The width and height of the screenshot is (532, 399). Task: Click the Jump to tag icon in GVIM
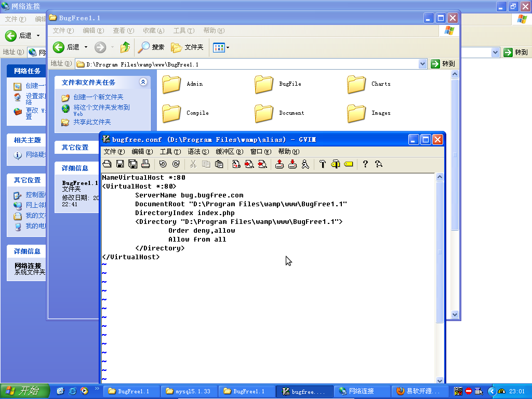(x=349, y=164)
